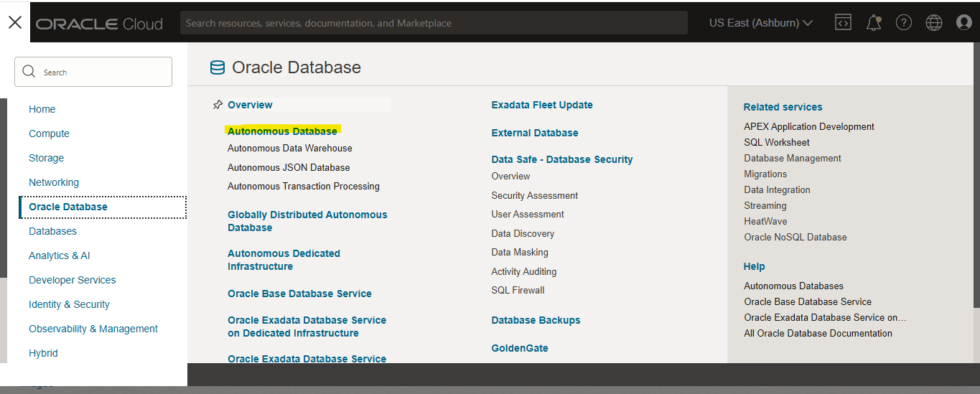Open the Cloud Shell developer tools icon
This screenshot has height=394, width=980.
pos(843,23)
